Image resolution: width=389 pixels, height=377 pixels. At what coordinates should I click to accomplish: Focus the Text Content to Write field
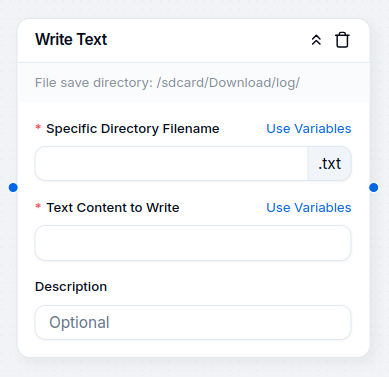193,243
